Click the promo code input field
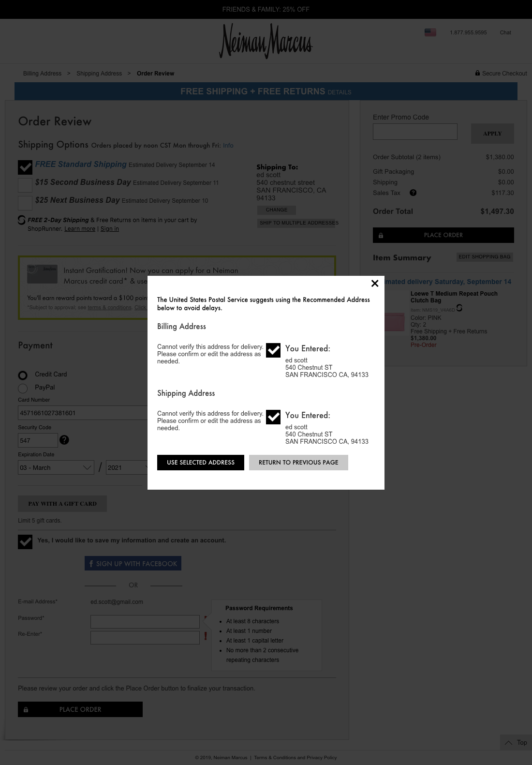The width and height of the screenshot is (532, 765). click(x=415, y=132)
